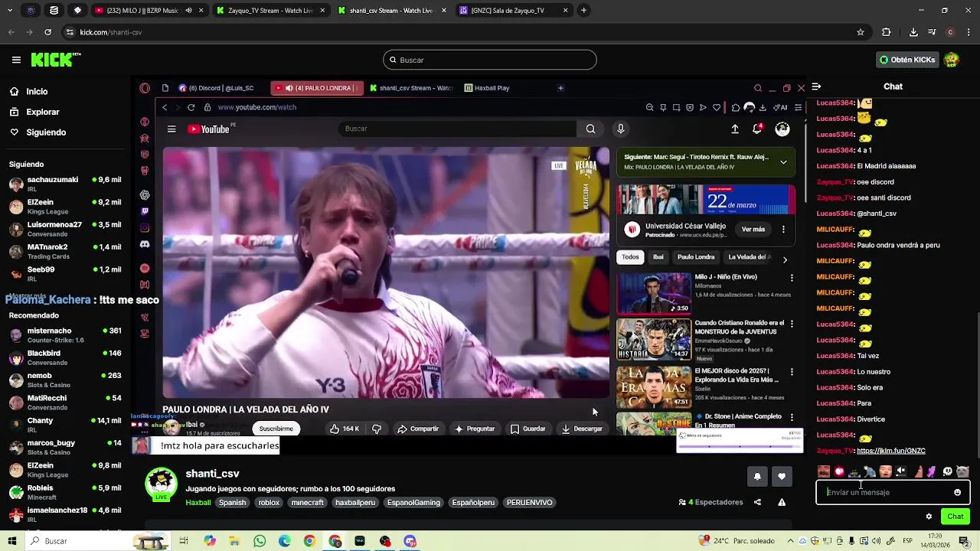This screenshot has width=980, height=551.
Task: Open sachauzumaki channel in Siguiendo list
Action: click(65, 184)
